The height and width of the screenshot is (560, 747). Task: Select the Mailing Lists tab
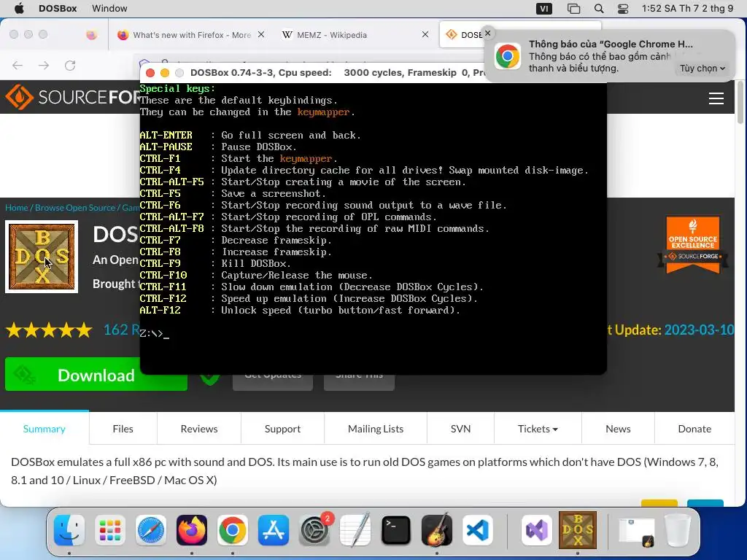pos(376,429)
